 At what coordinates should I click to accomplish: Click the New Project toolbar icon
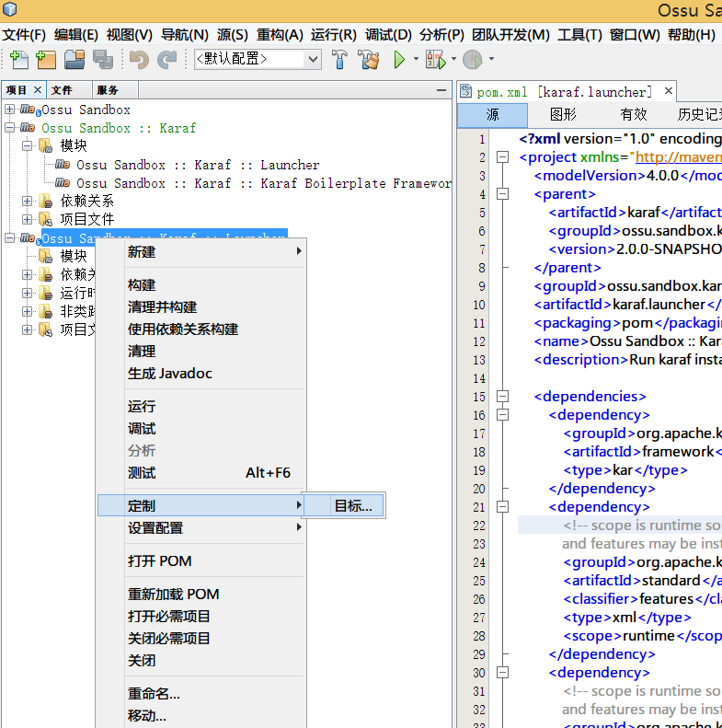(x=46, y=60)
